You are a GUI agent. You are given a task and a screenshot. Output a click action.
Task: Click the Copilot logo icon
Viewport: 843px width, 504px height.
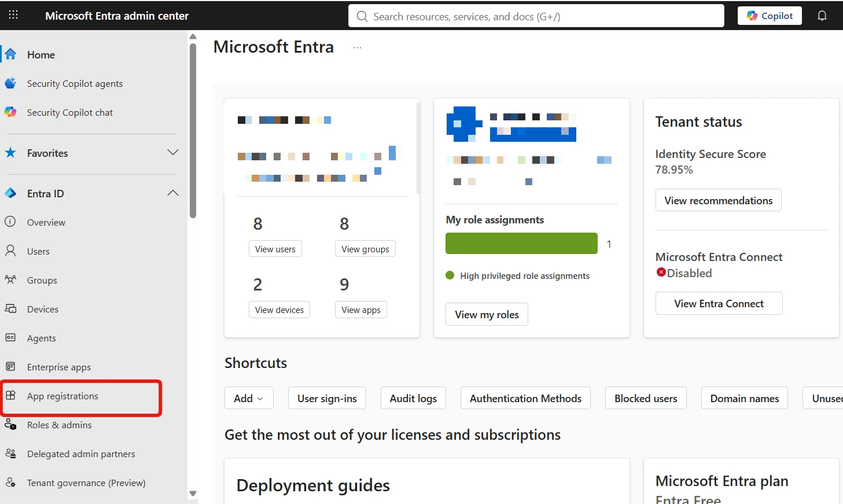(x=752, y=16)
